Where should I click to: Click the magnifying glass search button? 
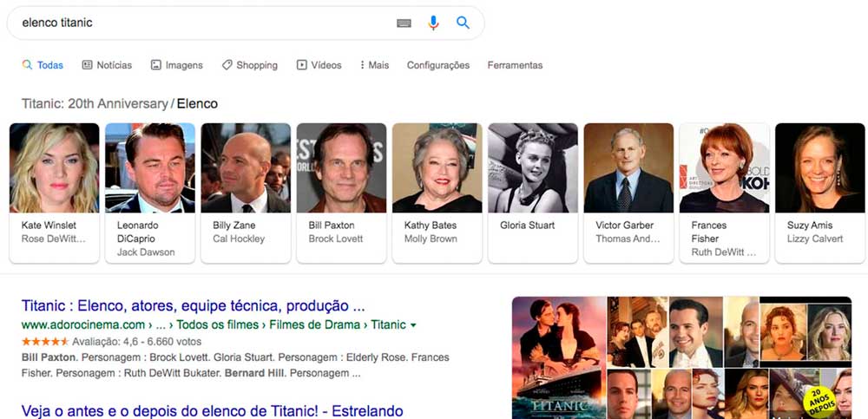pyautogui.click(x=463, y=23)
